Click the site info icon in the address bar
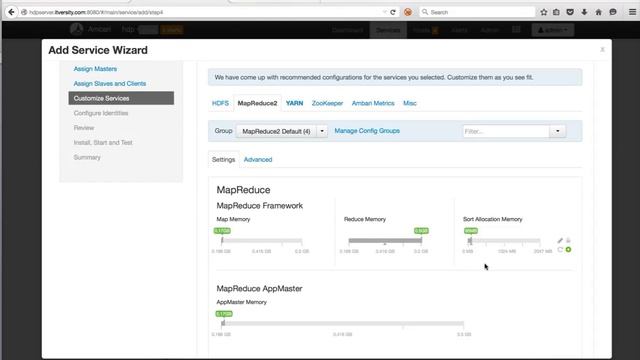 pos(24,12)
